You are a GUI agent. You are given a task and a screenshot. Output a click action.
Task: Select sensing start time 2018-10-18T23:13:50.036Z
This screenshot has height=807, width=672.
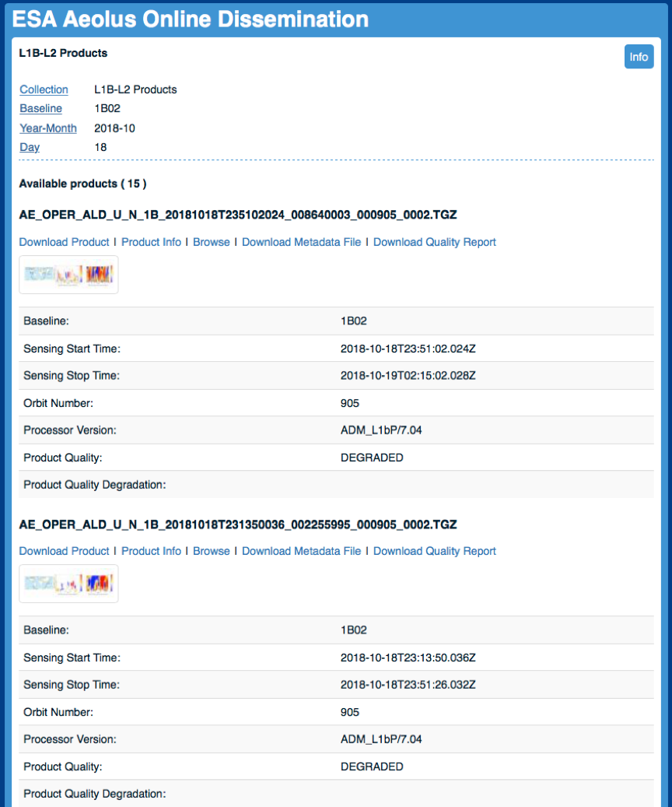(408, 658)
